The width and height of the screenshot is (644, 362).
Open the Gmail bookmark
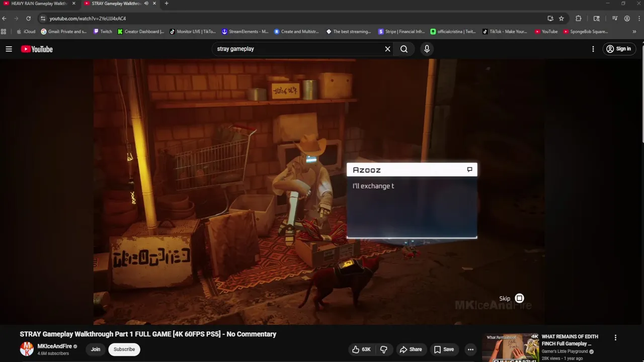click(x=64, y=32)
